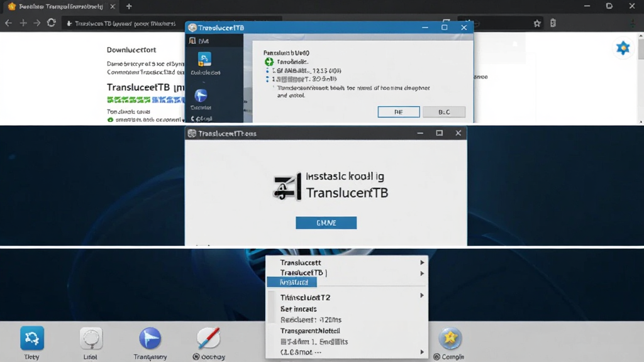The width and height of the screenshot is (644, 362).
Task: Click the browser page vertical scrollbar
Action: pos(641,79)
